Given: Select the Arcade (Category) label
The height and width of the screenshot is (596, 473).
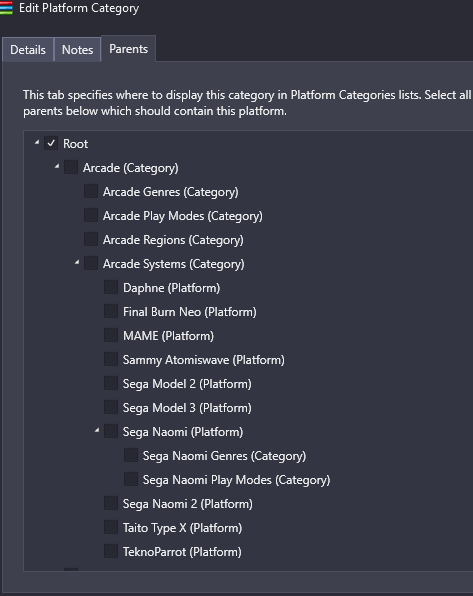Looking at the screenshot, I should click(131, 168).
